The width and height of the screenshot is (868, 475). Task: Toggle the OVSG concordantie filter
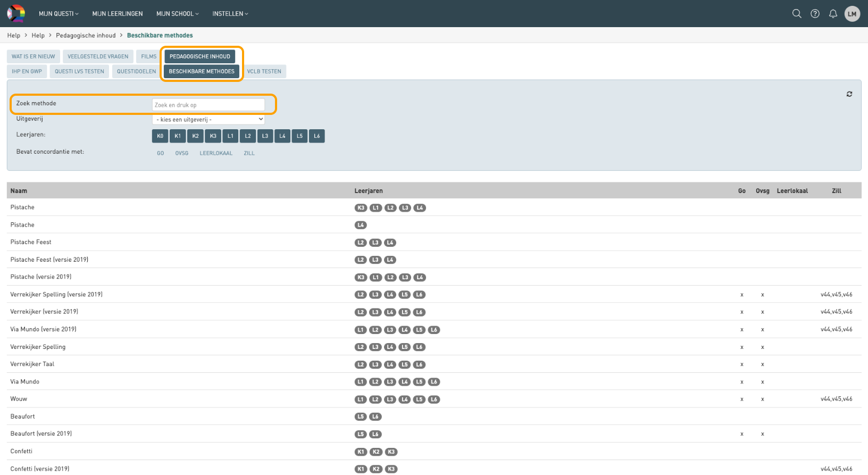click(182, 153)
